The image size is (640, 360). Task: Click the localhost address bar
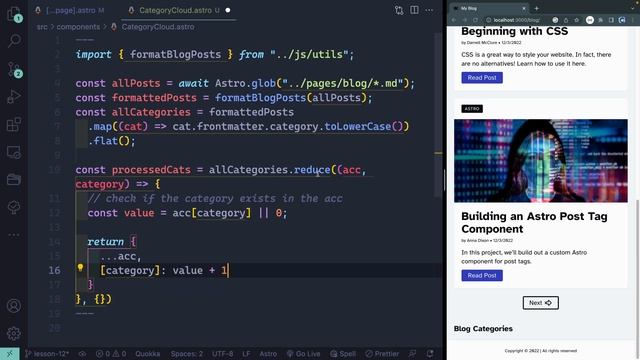click(516, 20)
